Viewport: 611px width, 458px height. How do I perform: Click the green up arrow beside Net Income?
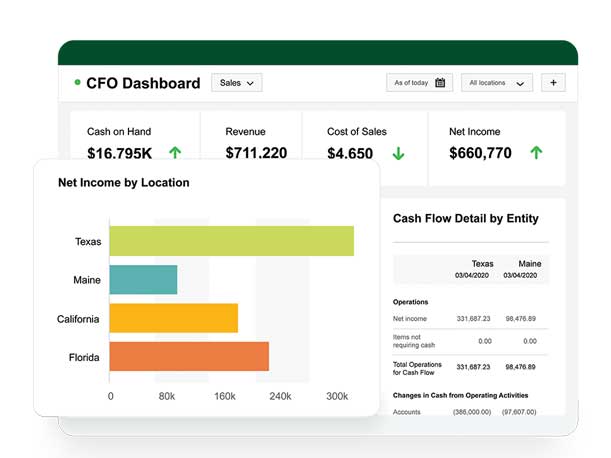click(x=536, y=153)
